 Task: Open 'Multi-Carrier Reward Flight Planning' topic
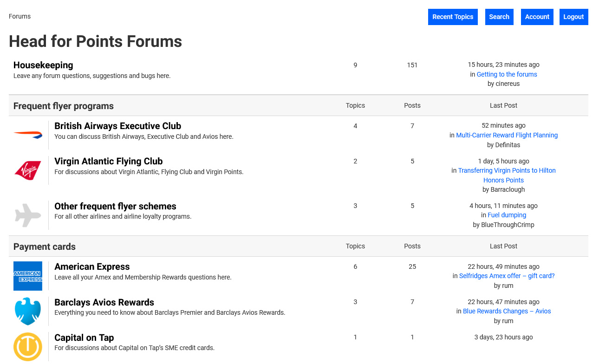(x=507, y=135)
